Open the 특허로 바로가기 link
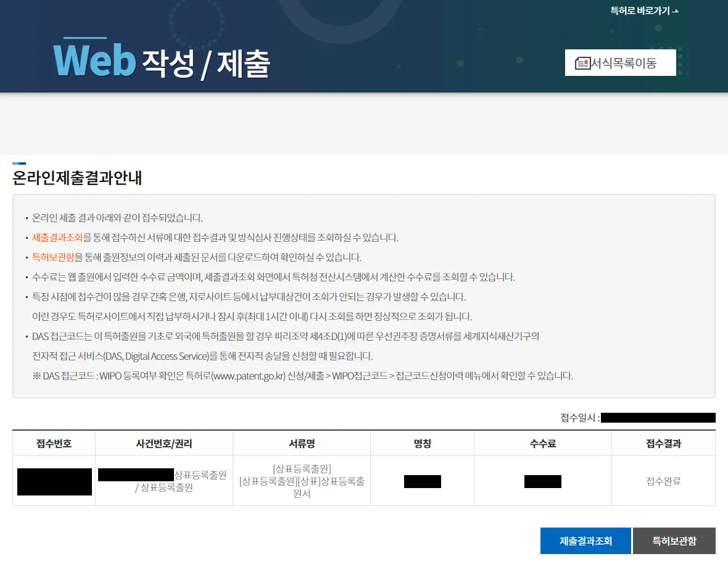The width and height of the screenshot is (728, 580). [640, 11]
